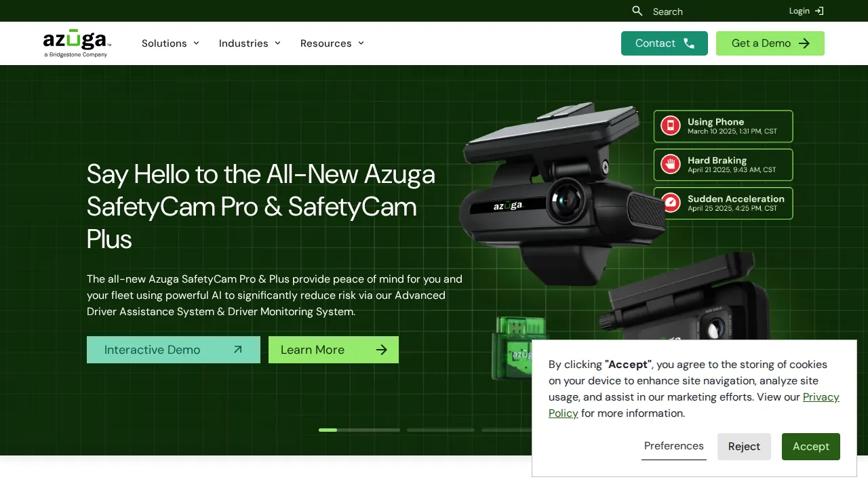Screen dimensions: 868x488
Task: Click the Contact button
Action: click(x=665, y=43)
